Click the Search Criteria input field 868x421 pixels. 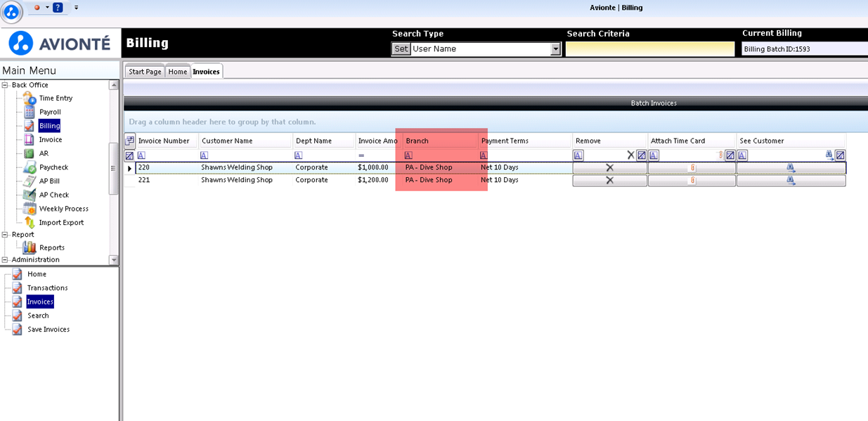pos(650,49)
